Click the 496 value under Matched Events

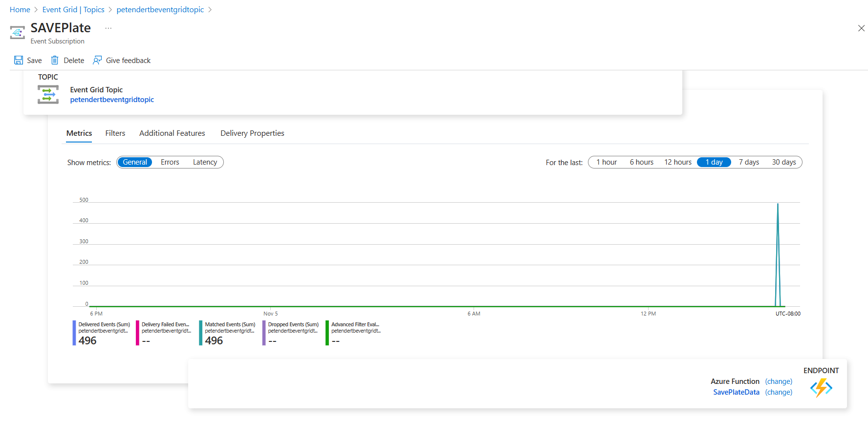click(x=214, y=340)
